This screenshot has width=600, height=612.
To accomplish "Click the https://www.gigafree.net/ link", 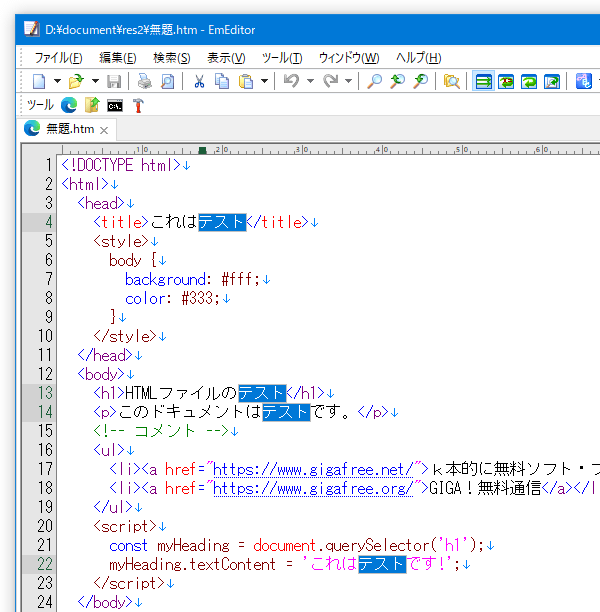I will click(313, 470).
